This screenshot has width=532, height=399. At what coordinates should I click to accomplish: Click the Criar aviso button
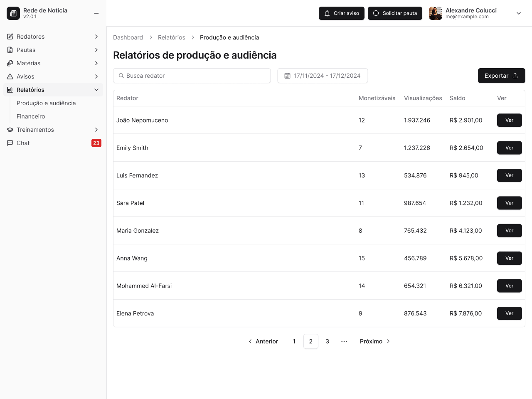(x=341, y=13)
